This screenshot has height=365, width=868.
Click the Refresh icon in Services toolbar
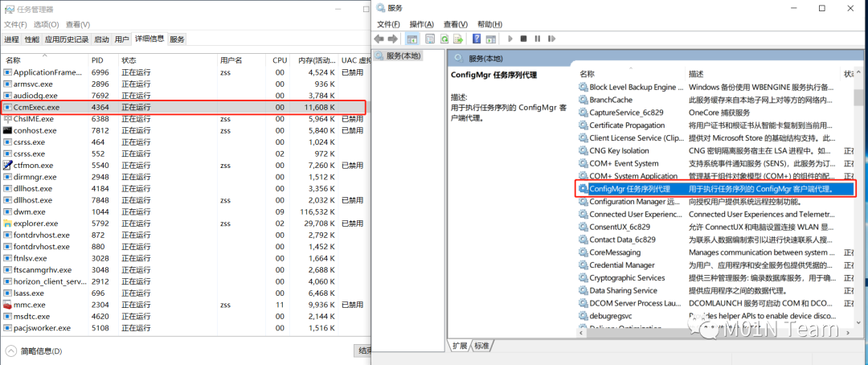pyautogui.click(x=444, y=39)
